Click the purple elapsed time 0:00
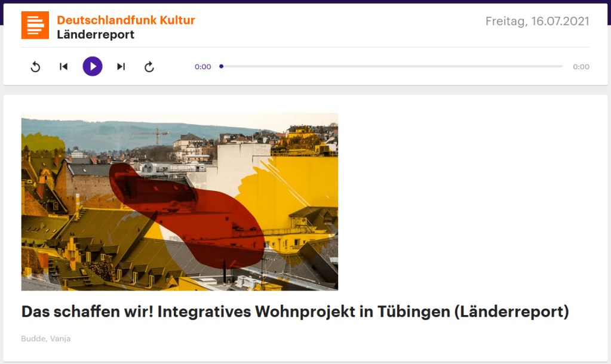This screenshot has width=611, height=364. point(202,67)
